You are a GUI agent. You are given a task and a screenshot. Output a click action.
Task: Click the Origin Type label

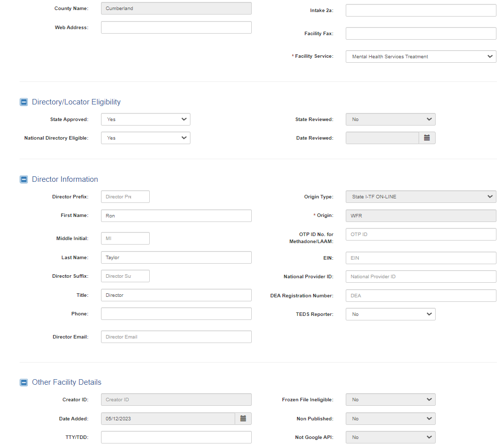tap(319, 196)
